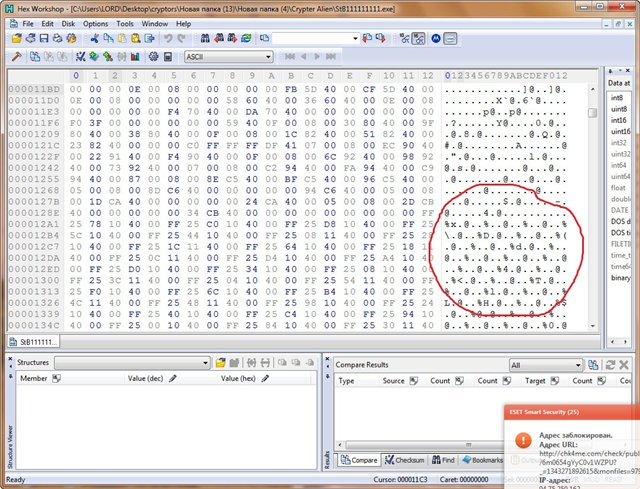Screen dimensions: 640x489
Task: Click the Copy icon in toolbar
Action: click(108, 38)
